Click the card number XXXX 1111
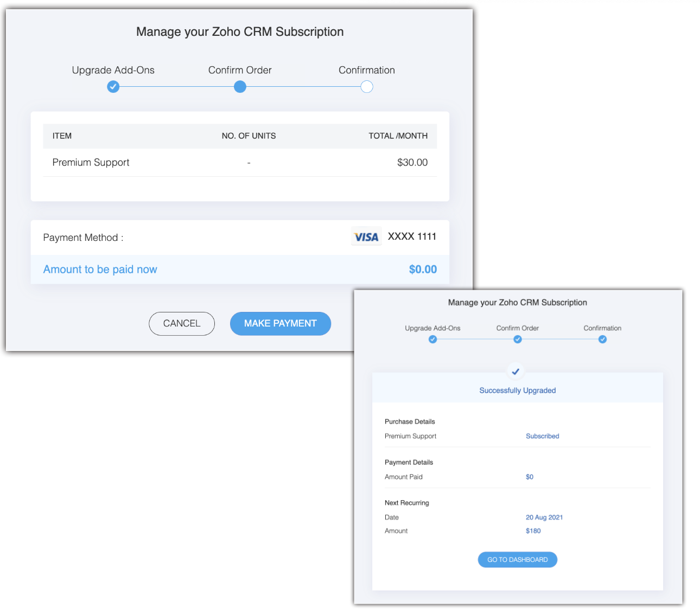Screen dimensions: 700x614 [x=412, y=236]
